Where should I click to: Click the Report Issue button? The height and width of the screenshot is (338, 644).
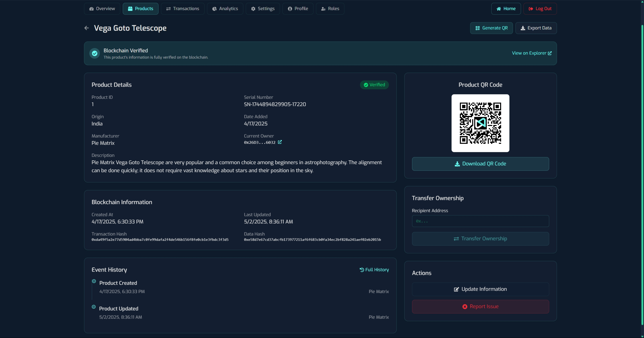(480, 306)
